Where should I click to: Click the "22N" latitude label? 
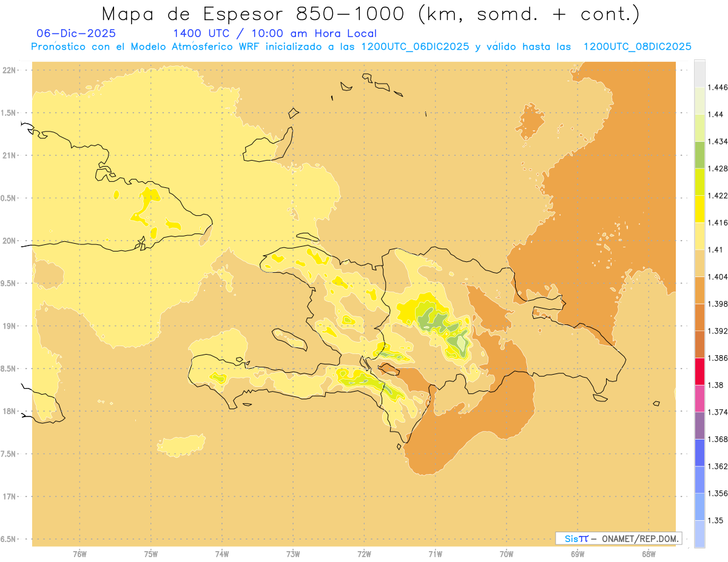[x=9, y=70]
